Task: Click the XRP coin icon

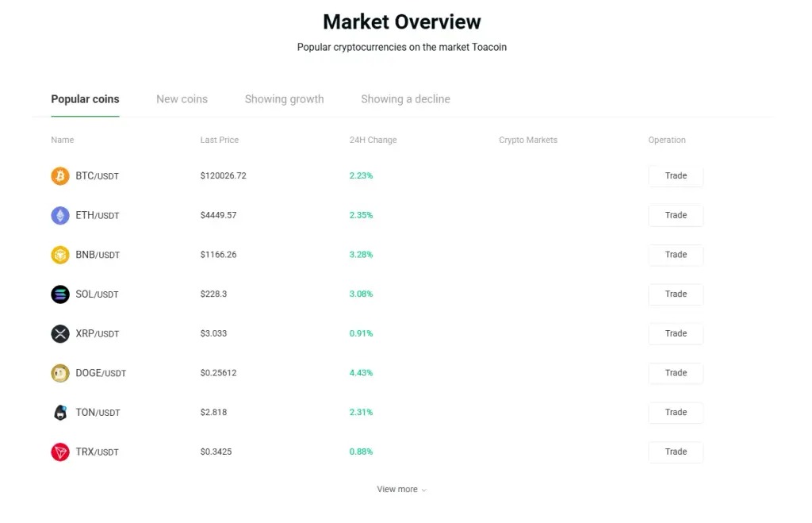Action: click(60, 333)
